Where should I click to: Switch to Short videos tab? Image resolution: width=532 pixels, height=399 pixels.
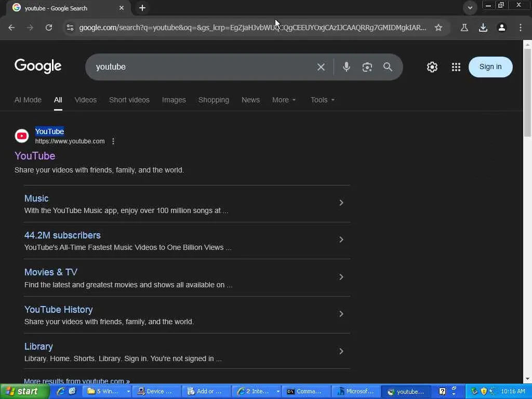pyautogui.click(x=129, y=100)
